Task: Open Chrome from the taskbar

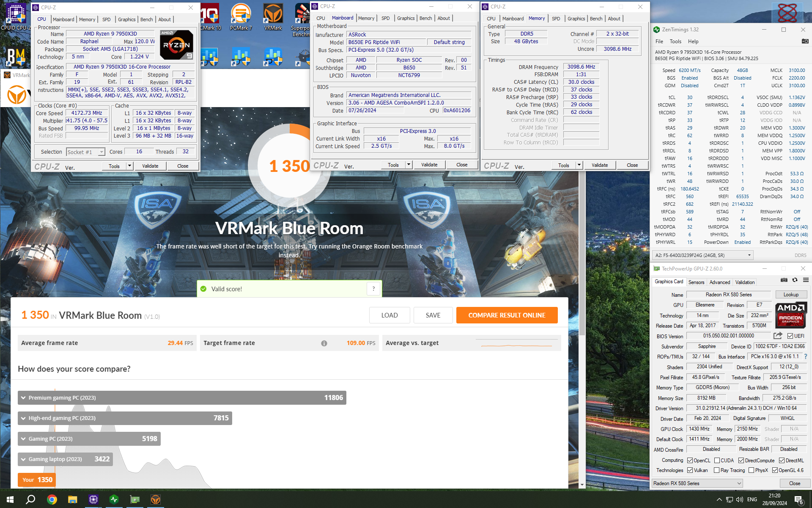Action: click(x=52, y=500)
